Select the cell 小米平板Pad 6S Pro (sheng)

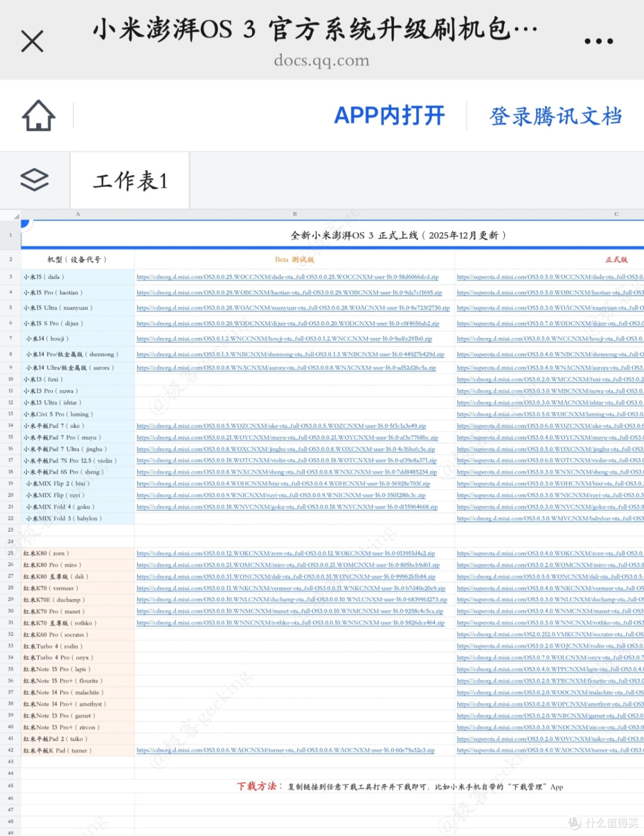pos(78,472)
